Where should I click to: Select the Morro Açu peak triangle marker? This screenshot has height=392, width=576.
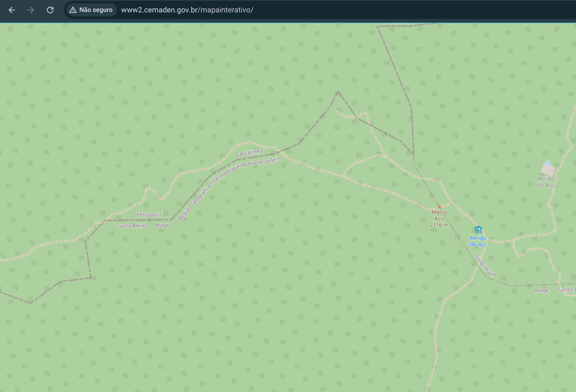coord(439,206)
